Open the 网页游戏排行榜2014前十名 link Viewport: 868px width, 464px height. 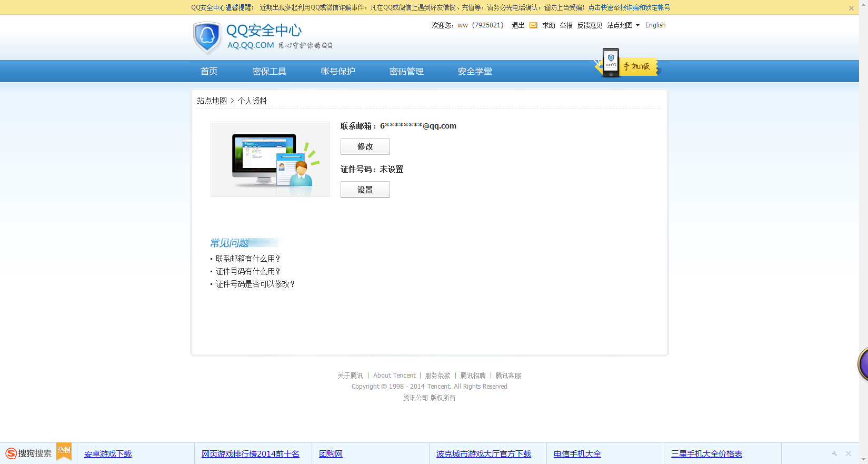tap(251, 453)
